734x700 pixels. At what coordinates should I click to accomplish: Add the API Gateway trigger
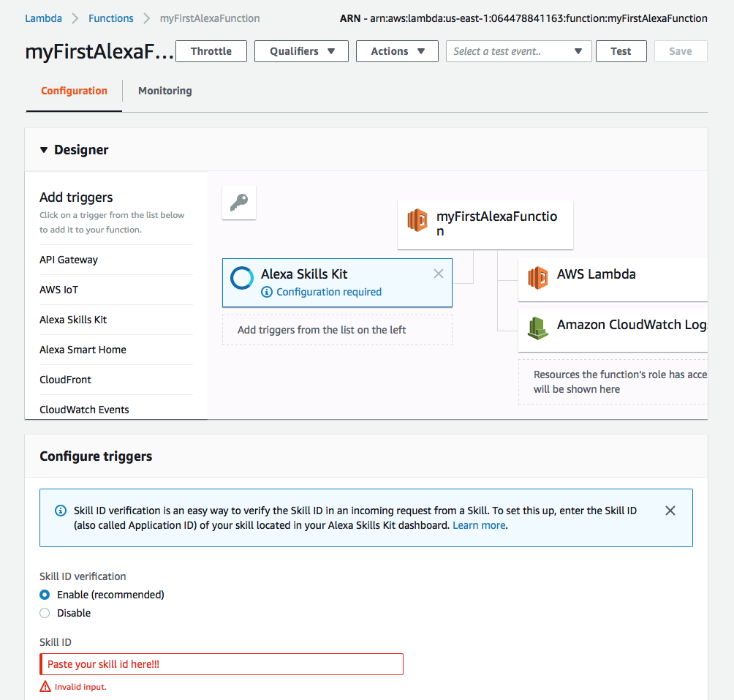coord(68,260)
